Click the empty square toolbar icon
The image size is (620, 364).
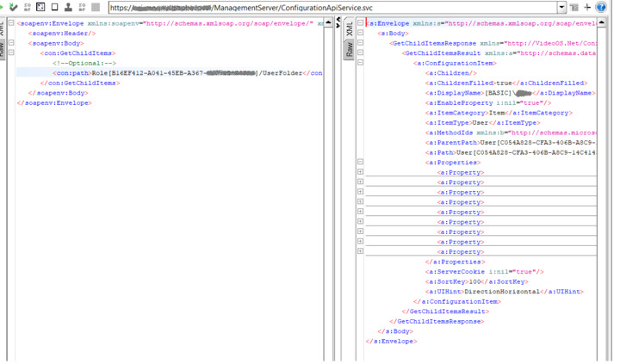[x=54, y=7]
